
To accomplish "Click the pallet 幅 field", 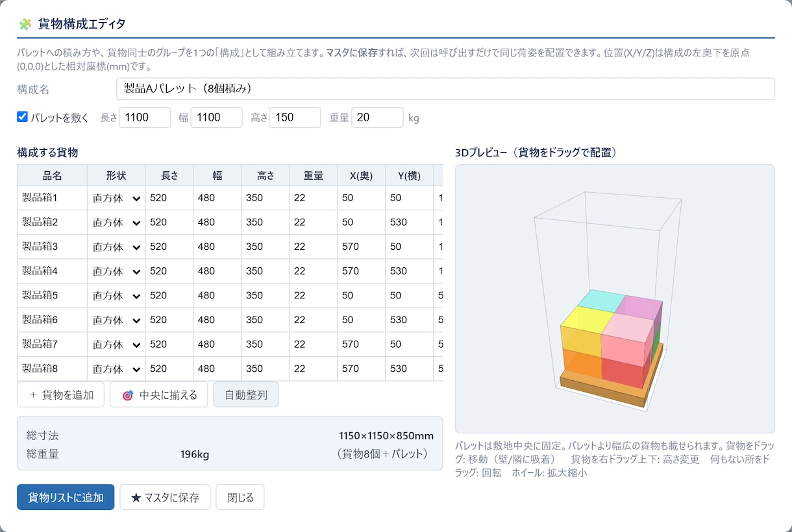I will pos(216,117).
